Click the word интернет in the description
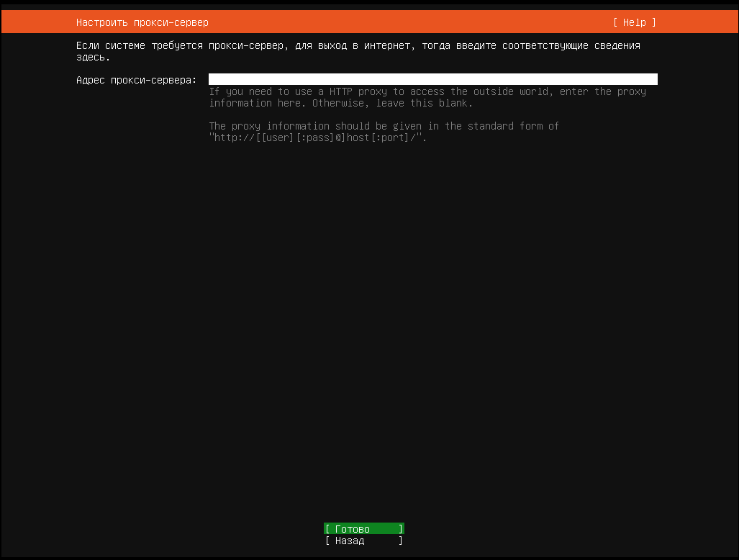Viewport: 739px width, 560px height. click(x=384, y=45)
